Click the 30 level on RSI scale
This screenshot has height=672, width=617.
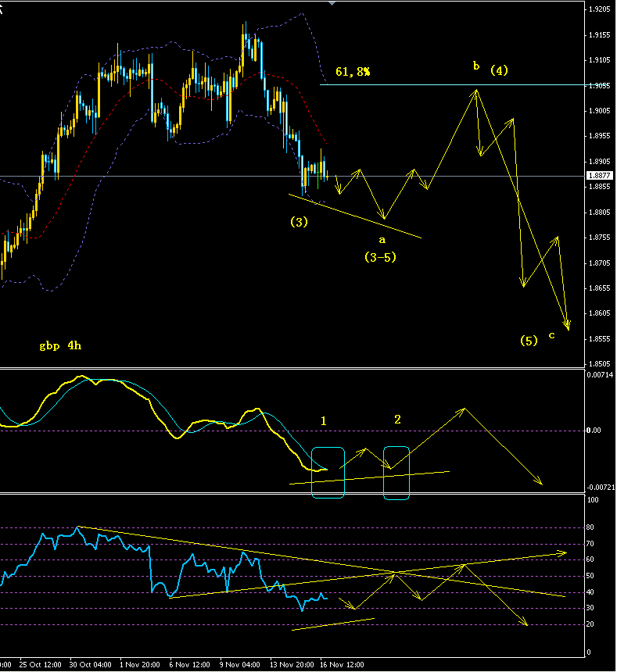coord(590,608)
